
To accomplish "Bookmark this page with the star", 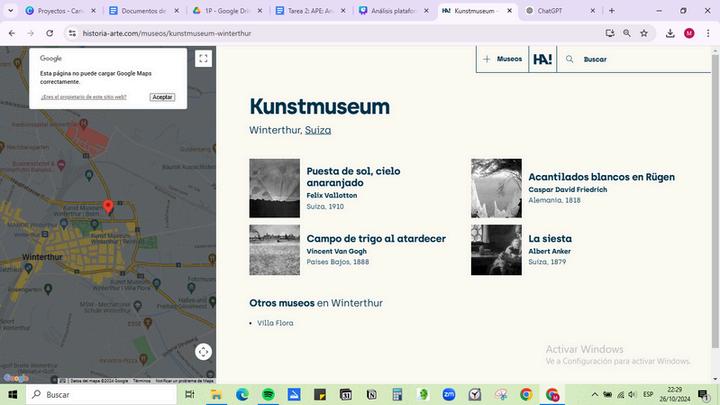I will pyautogui.click(x=644, y=33).
